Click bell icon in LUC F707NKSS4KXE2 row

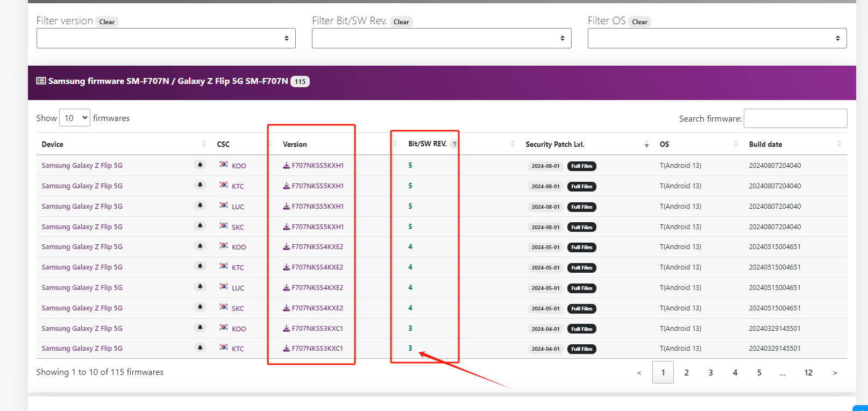[200, 287]
